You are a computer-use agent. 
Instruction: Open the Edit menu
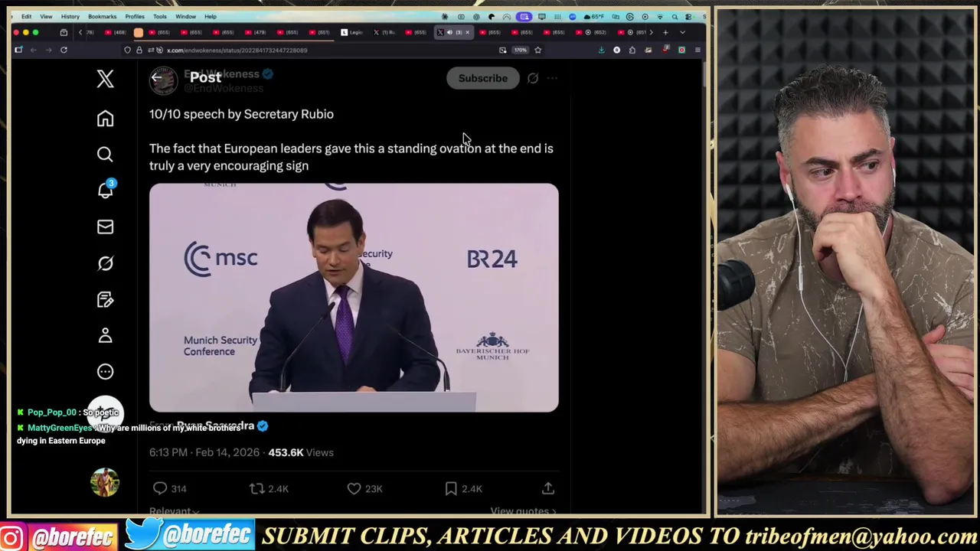26,16
